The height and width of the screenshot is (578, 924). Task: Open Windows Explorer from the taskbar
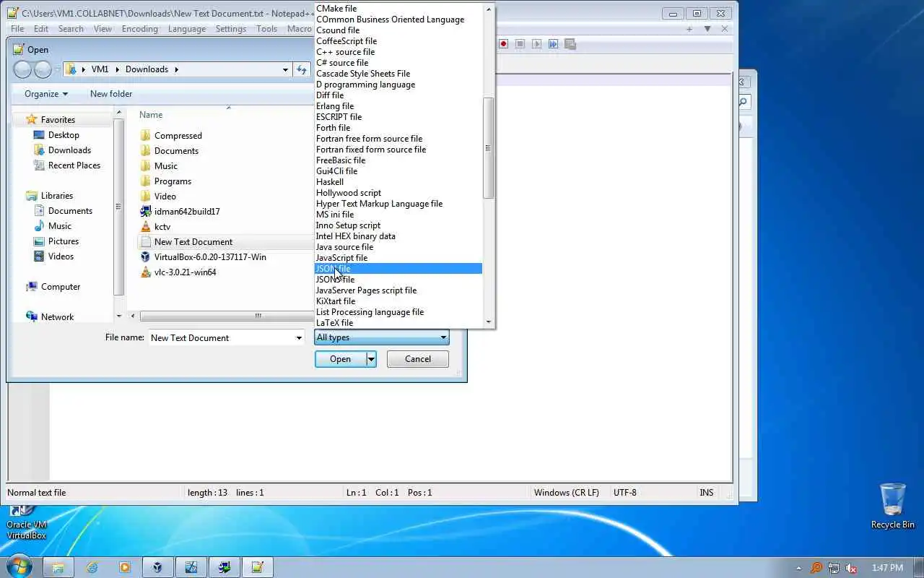58,567
